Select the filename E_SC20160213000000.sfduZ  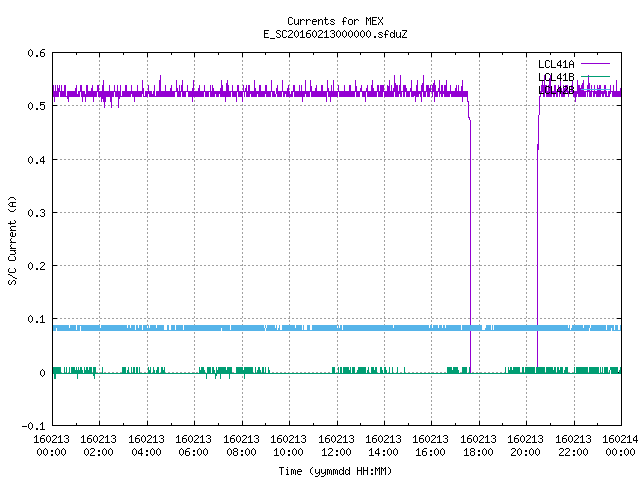click(335, 34)
